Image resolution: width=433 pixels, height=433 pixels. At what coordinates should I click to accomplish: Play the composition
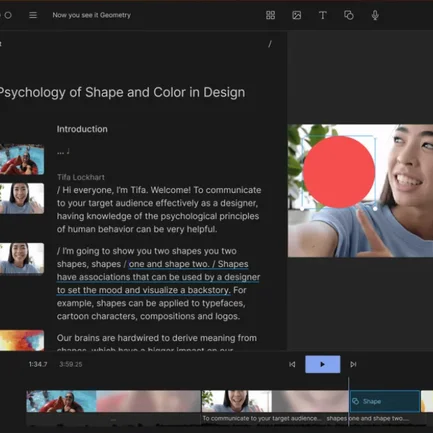tap(323, 364)
